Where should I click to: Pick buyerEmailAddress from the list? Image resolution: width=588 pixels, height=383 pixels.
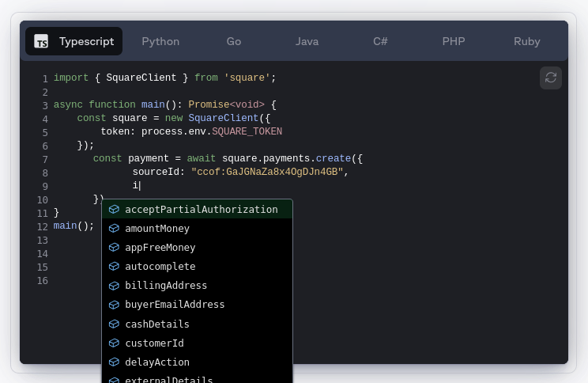pyautogui.click(x=198, y=305)
